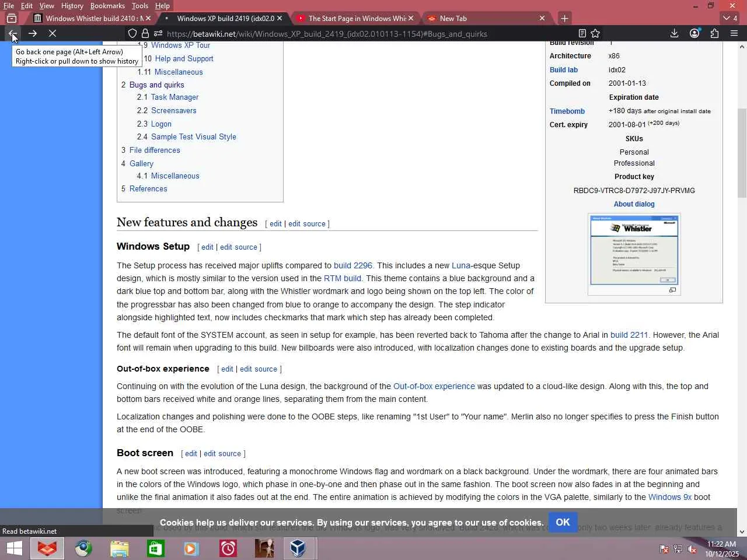Image resolution: width=747 pixels, height=560 pixels.
Task: Switch to VirtualBox on the taskbar
Action: tap(298, 548)
